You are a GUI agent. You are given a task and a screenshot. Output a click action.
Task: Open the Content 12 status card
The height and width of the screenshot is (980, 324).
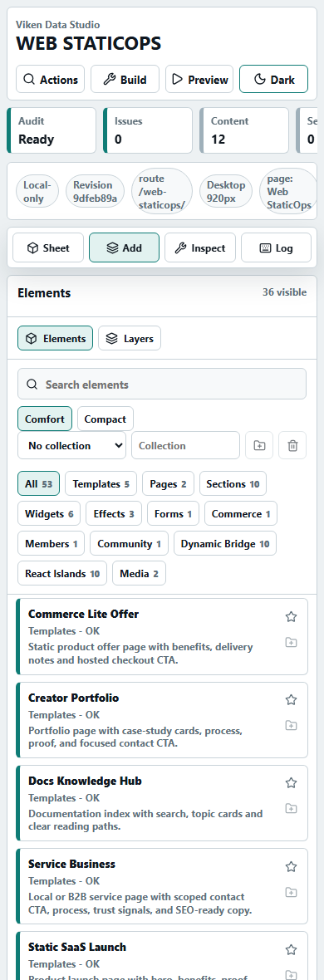coord(244,130)
